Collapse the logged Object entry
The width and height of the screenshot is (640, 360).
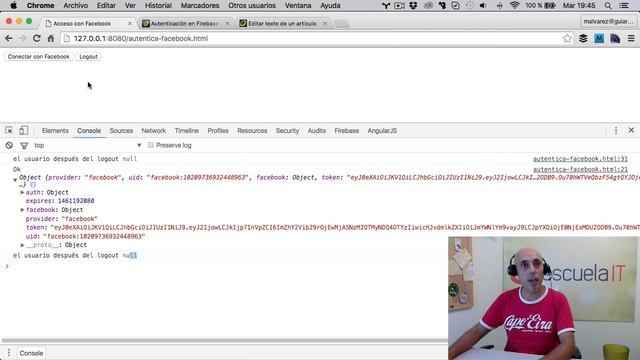point(15,179)
